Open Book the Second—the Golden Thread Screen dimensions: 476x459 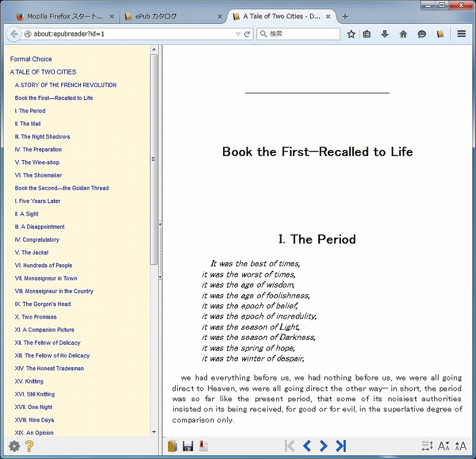pos(62,188)
